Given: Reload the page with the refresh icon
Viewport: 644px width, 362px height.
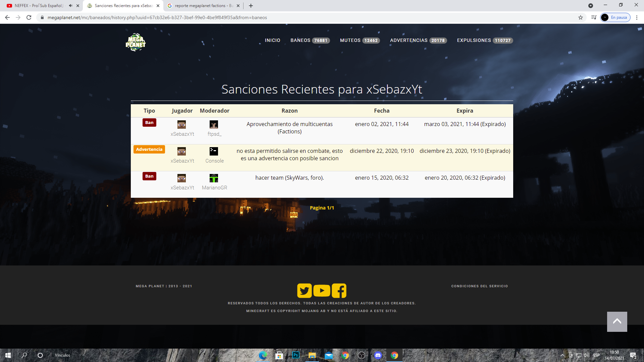Looking at the screenshot, I should (x=29, y=17).
